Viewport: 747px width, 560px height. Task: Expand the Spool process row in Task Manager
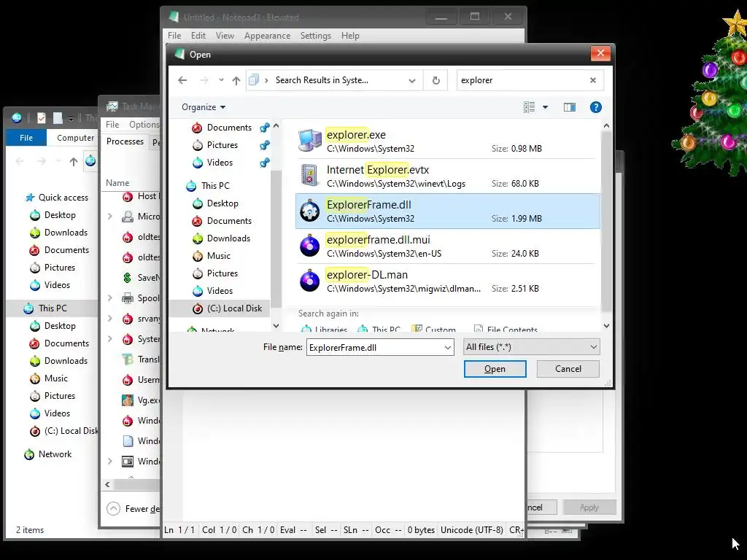pos(110,298)
